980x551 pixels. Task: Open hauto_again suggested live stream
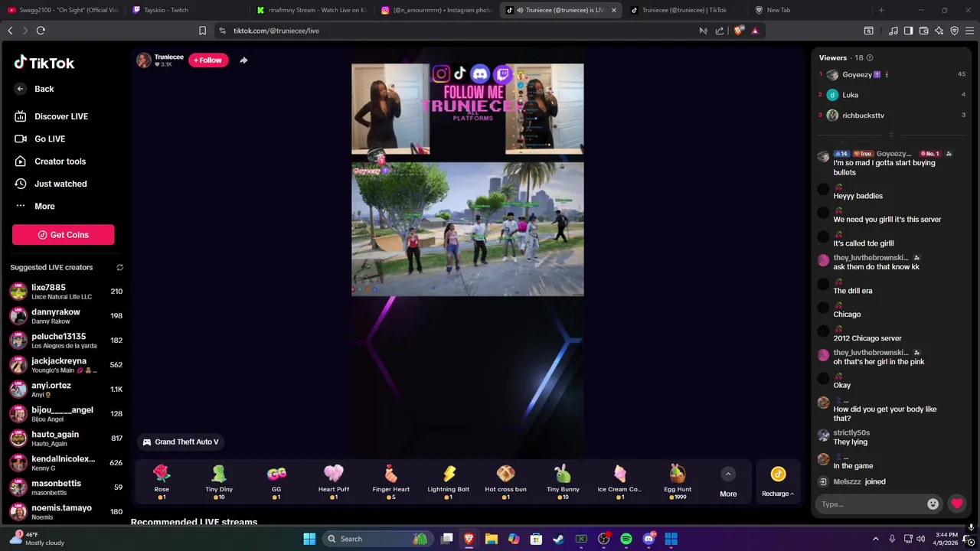click(66, 439)
